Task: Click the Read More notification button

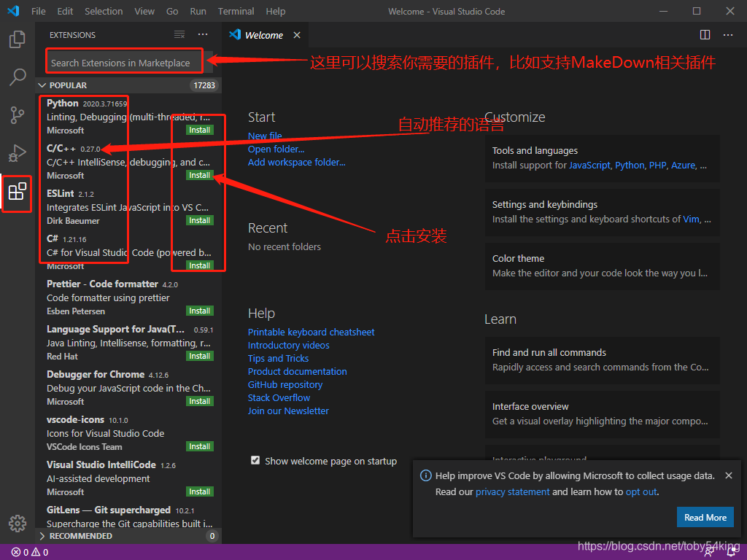Action: 705,517
